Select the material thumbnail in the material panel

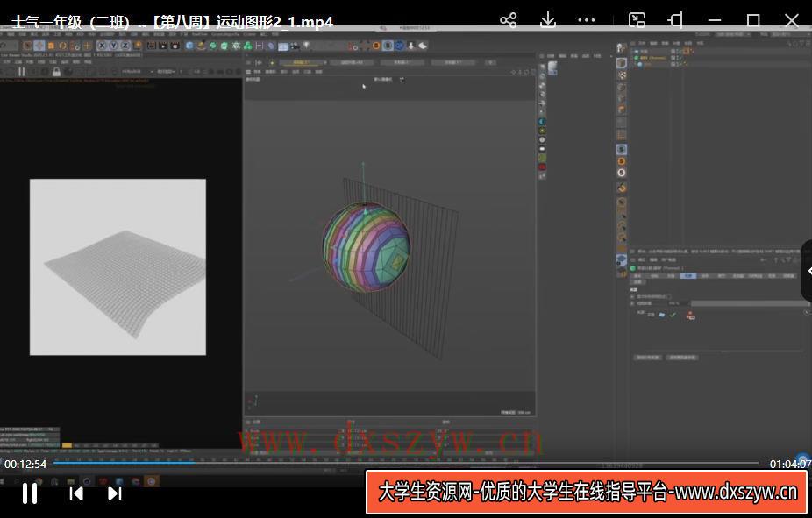[x=552, y=67]
